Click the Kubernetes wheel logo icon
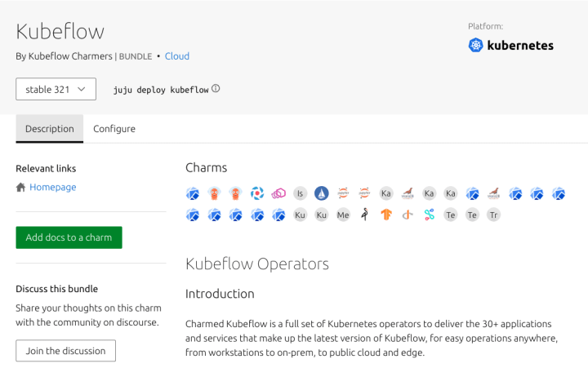The width and height of the screenshot is (588, 368). (475, 46)
